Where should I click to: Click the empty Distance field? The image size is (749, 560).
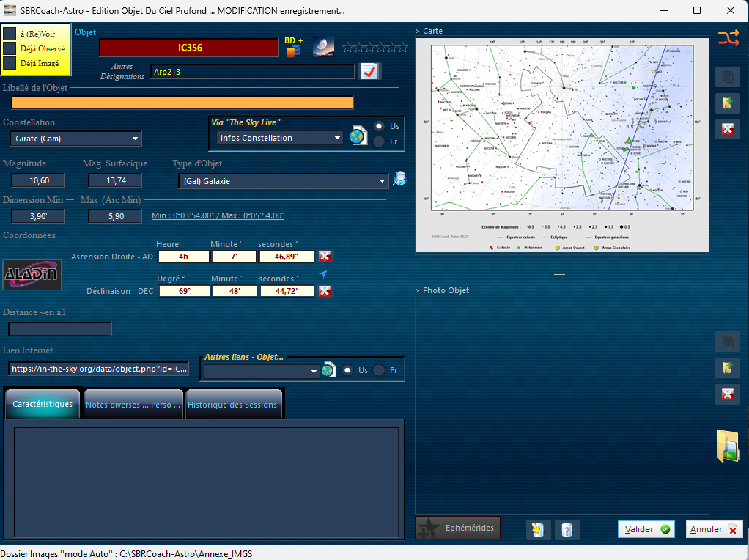[60, 329]
